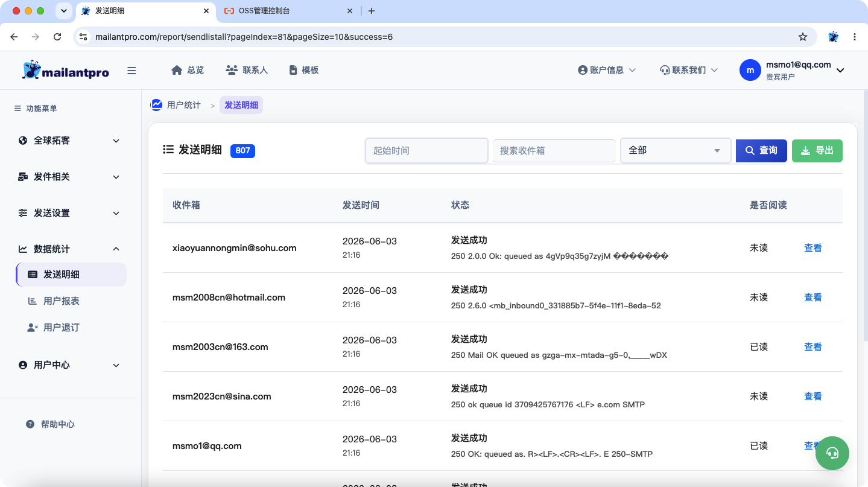Screen dimensions: 868x487
Task: Click the 807 count badge
Action: point(242,151)
